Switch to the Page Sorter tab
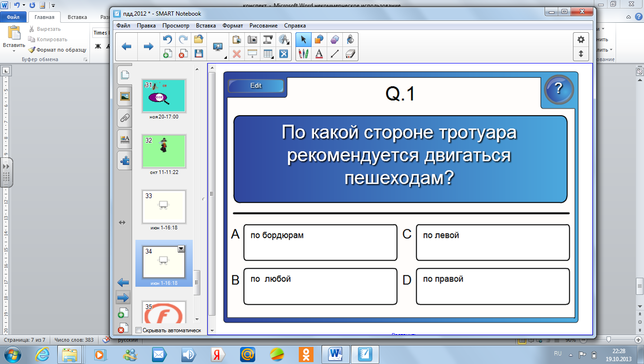644x364 pixels. 125,75
